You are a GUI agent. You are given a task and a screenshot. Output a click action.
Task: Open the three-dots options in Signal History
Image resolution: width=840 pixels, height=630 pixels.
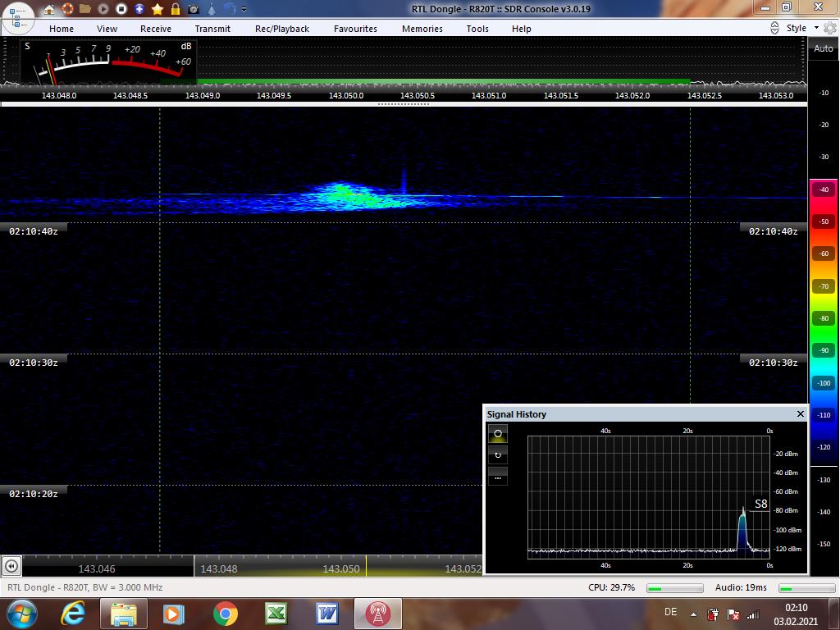point(498,477)
